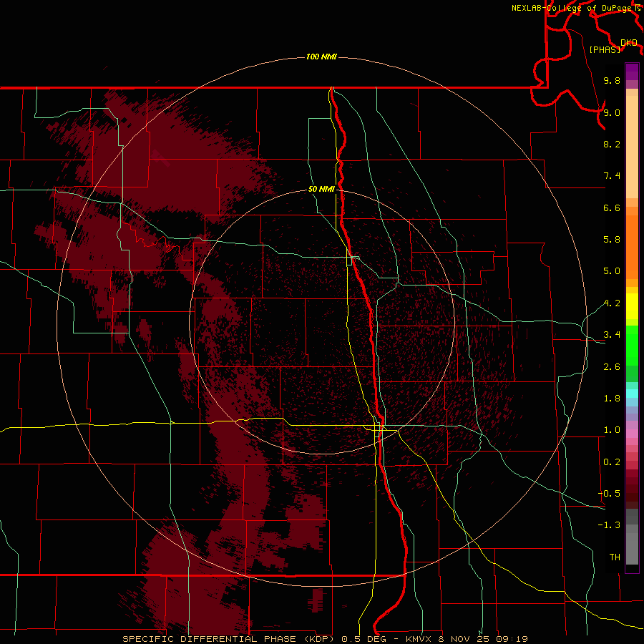Viewport: 644px width, 644px height.
Task: Click the "100 NMI" range ring label
Action: pos(321,57)
